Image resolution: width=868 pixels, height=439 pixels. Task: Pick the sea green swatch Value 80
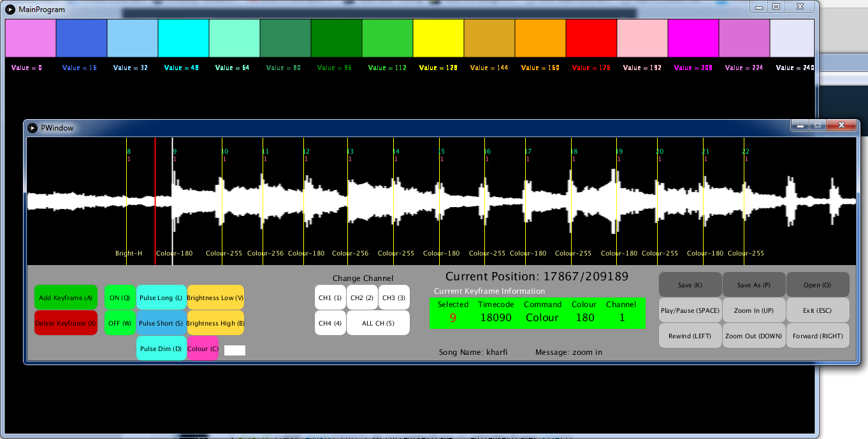point(286,38)
